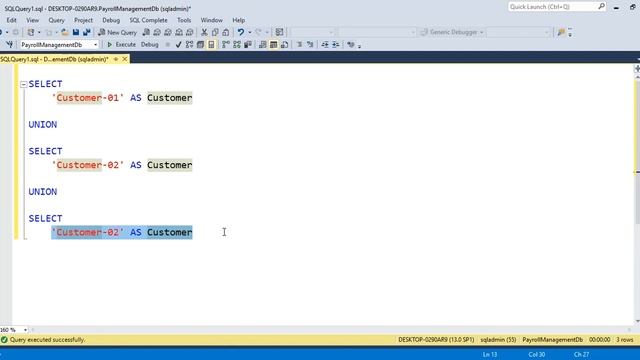Open the Generic Debugger dropdown
The height and width of the screenshot is (360, 640).
pos(482,32)
